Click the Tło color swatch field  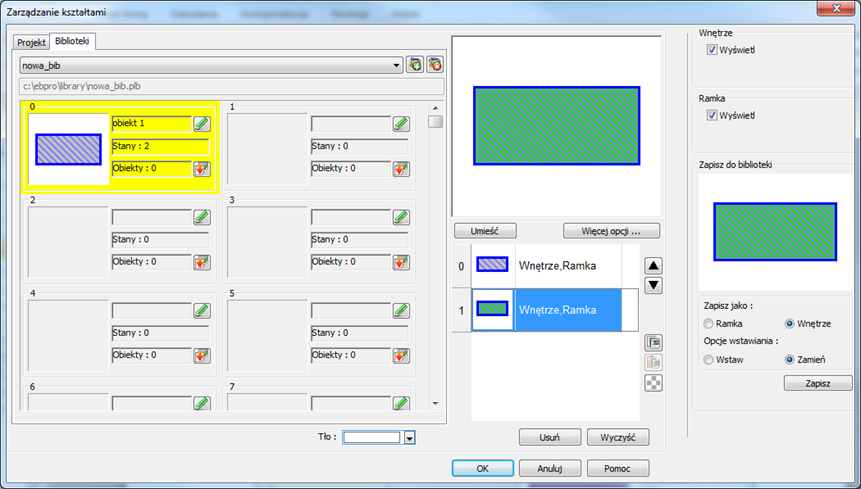pyautogui.click(x=372, y=437)
